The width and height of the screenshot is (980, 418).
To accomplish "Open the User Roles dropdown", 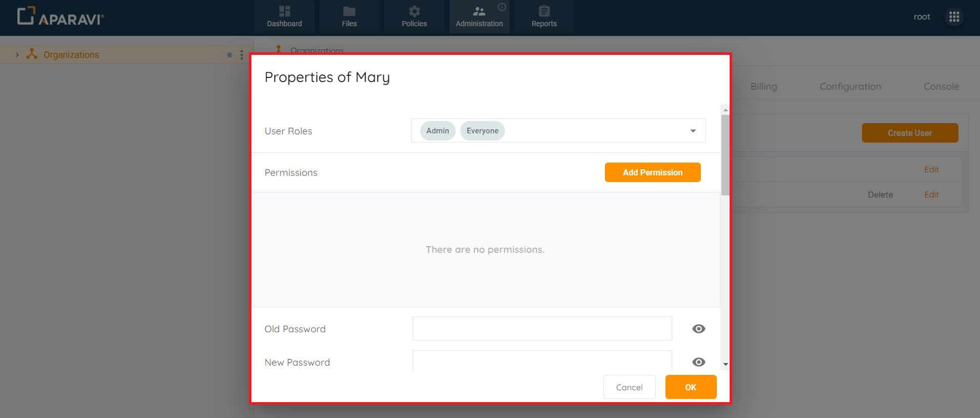I will click(x=693, y=131).
